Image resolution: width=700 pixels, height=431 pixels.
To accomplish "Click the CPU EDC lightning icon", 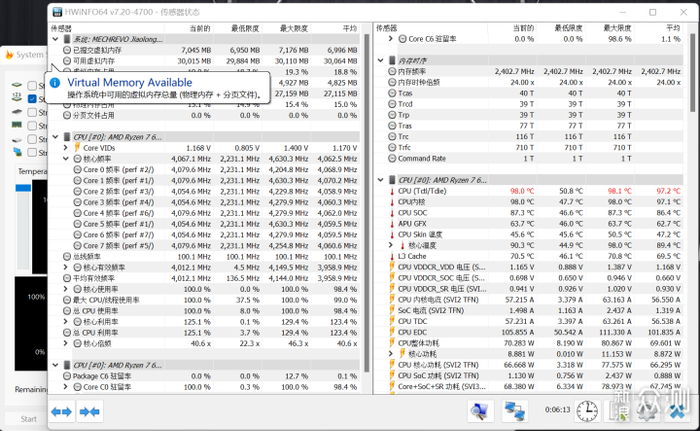I will point(392,332).
